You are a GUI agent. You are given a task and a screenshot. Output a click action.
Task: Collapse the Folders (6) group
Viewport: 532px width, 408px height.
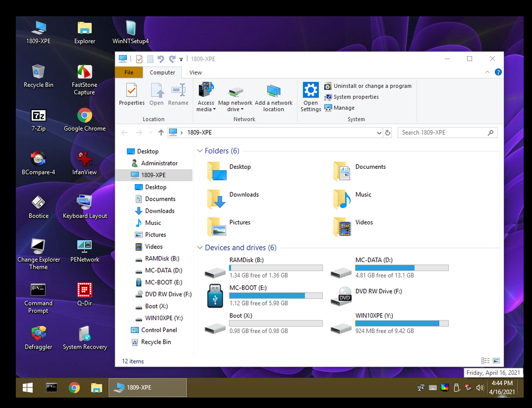(x=200, y=151)
